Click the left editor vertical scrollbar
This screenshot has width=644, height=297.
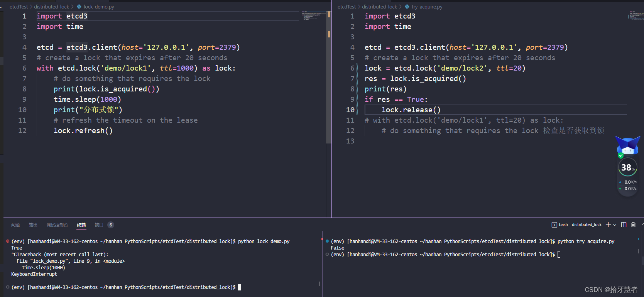coord(329,77)
